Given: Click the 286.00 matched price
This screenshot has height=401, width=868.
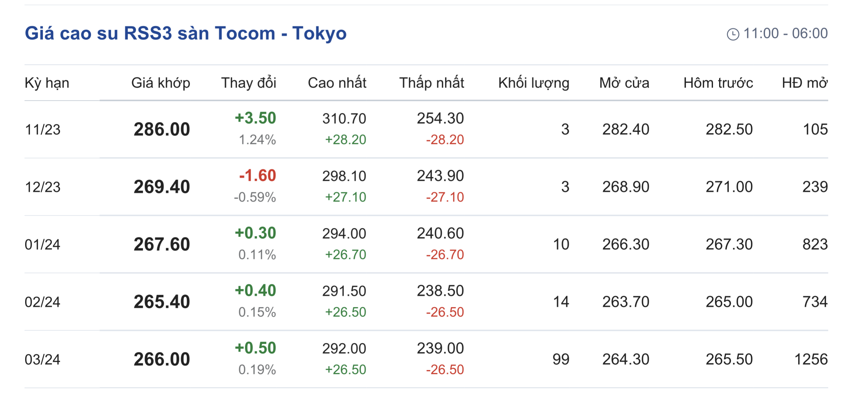Looking at the screenshot, I should [x=162, y=129].
